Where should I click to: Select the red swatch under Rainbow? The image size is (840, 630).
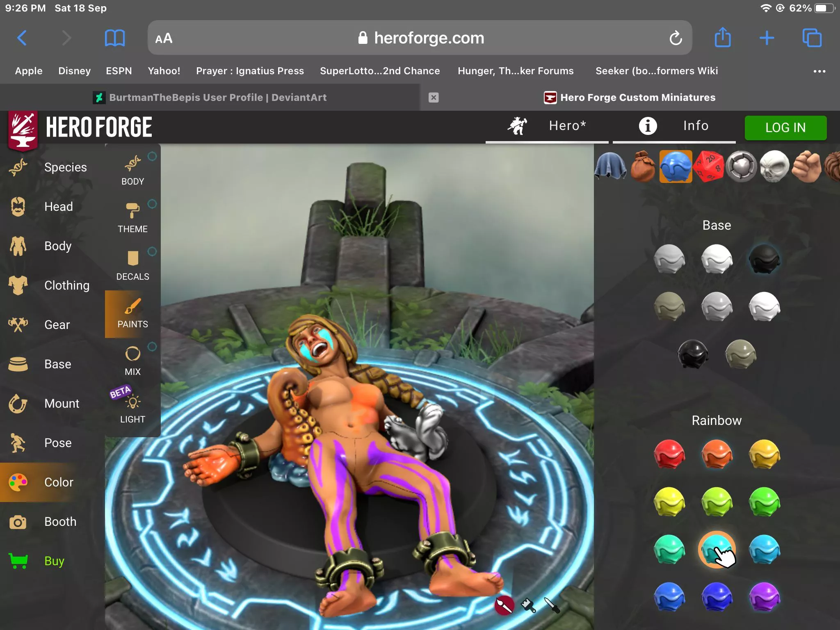point(669,454)
